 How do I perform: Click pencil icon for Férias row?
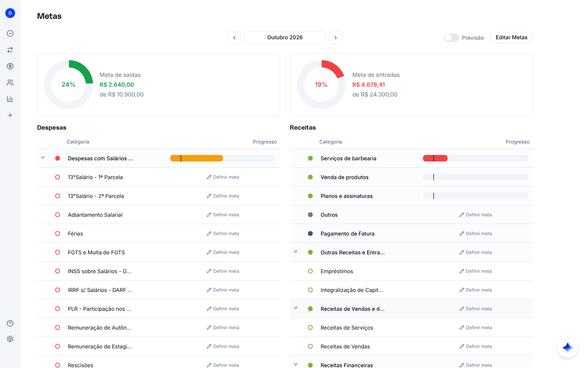(x=209, y=234)
